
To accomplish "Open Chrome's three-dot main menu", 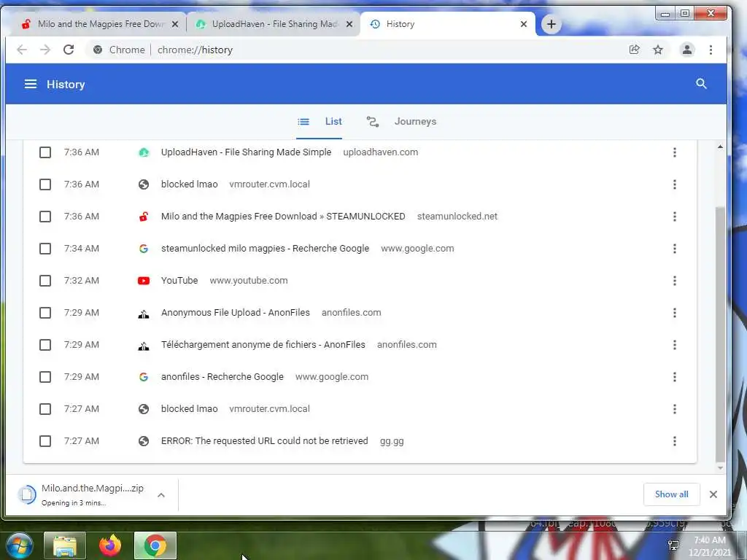I will 711,50.
